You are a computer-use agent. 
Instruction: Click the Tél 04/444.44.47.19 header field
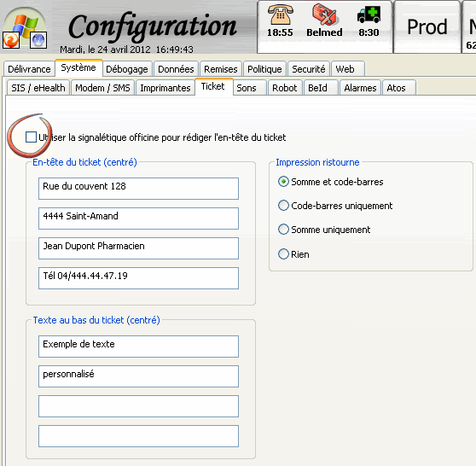click(x=138, y=278)
